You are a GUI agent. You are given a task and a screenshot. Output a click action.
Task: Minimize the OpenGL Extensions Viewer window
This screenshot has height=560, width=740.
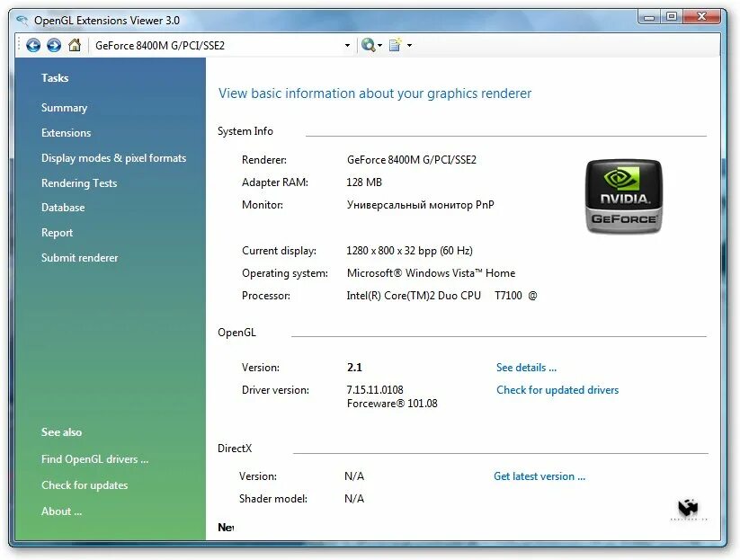tap(649, 17)
